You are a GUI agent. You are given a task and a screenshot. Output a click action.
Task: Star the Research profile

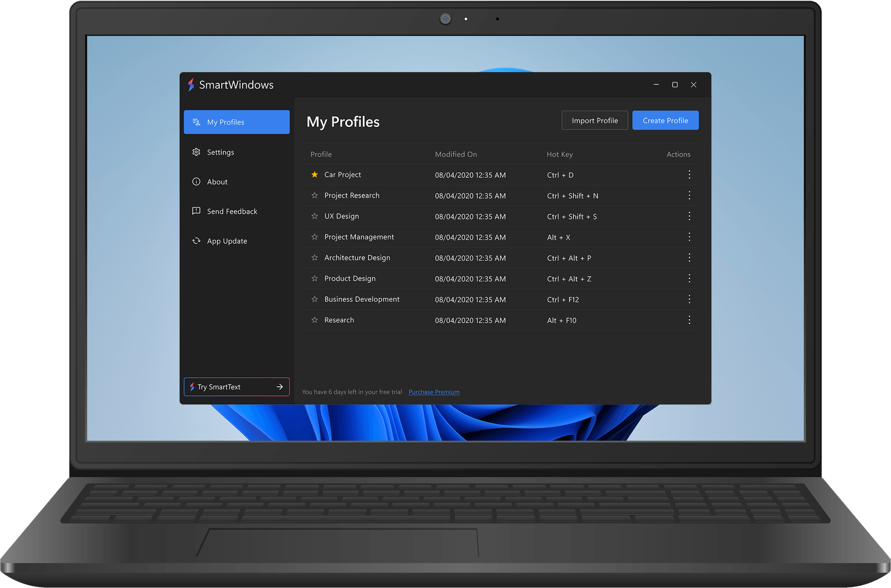(315, 320)
